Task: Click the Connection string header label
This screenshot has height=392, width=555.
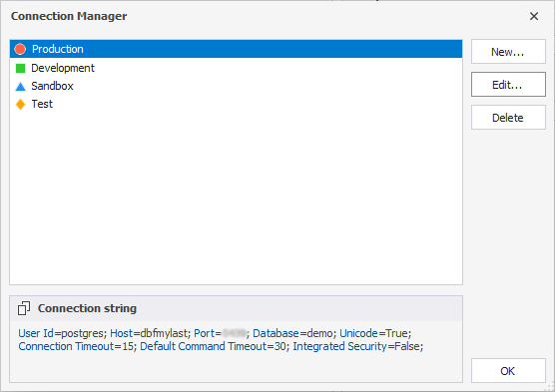Action: [x=87, y=308]
